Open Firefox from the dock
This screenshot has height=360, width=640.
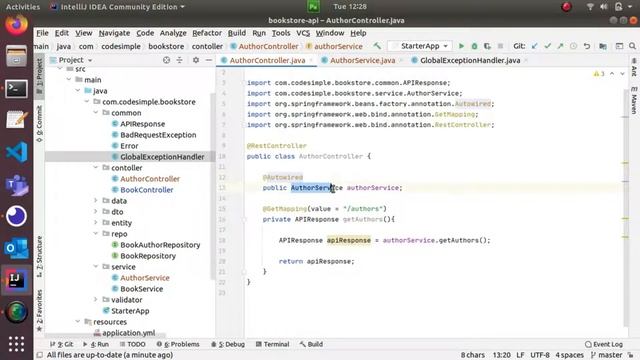point(16,24)
